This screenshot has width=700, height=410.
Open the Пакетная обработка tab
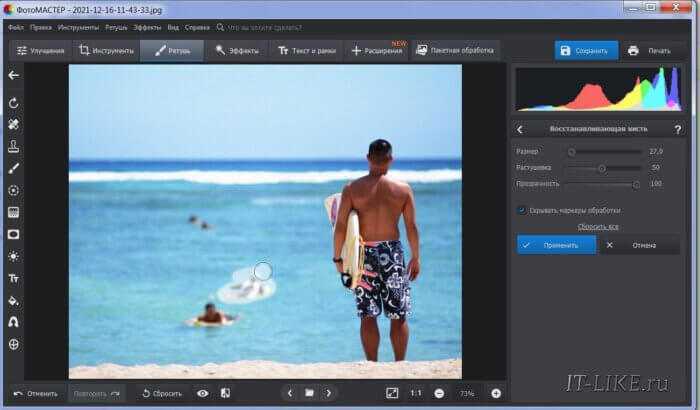pyautogui.click(x=455, y=50)
